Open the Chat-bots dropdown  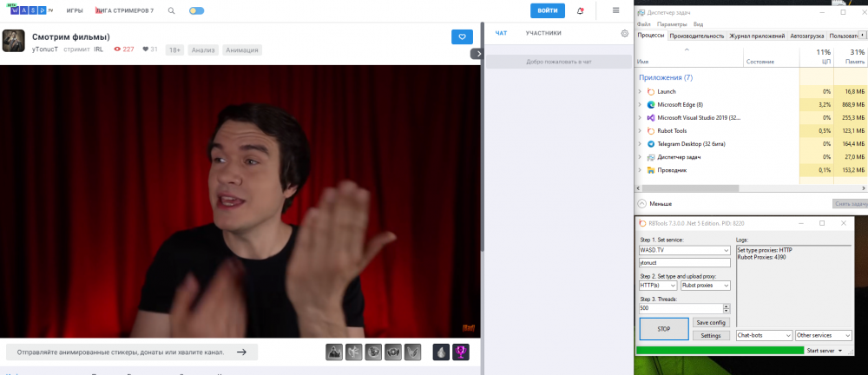763,335
